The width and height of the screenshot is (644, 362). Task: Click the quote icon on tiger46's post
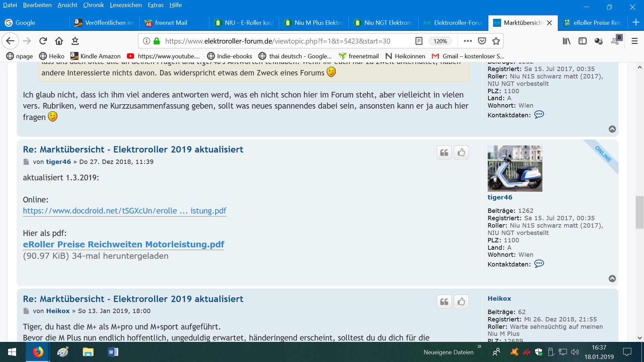click(x=444, y=153)
